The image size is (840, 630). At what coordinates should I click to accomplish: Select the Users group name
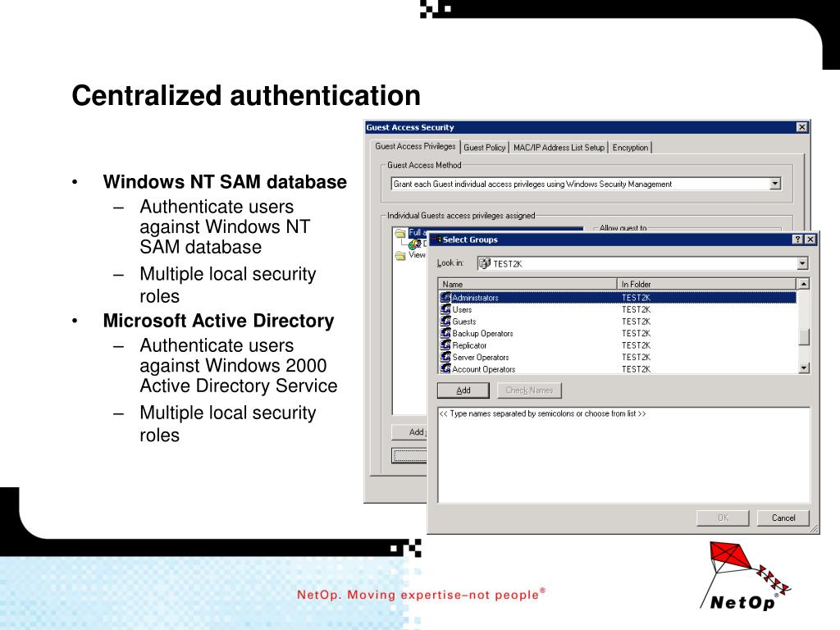(x=462, y=309)
